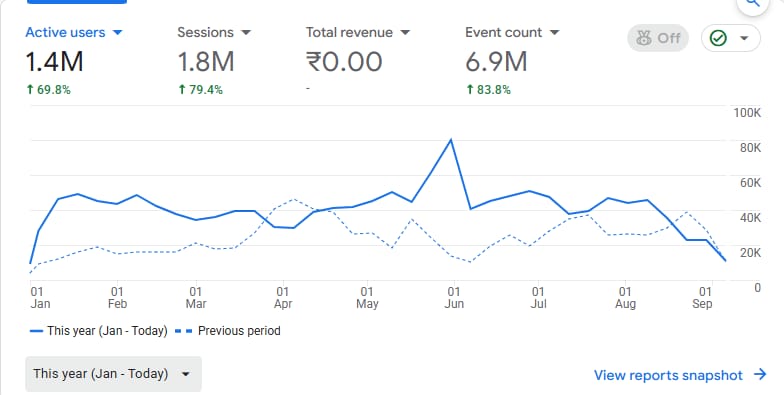Click the search magnifier icon
Viewport: 784px width, 395px height.
pos(752,3)
